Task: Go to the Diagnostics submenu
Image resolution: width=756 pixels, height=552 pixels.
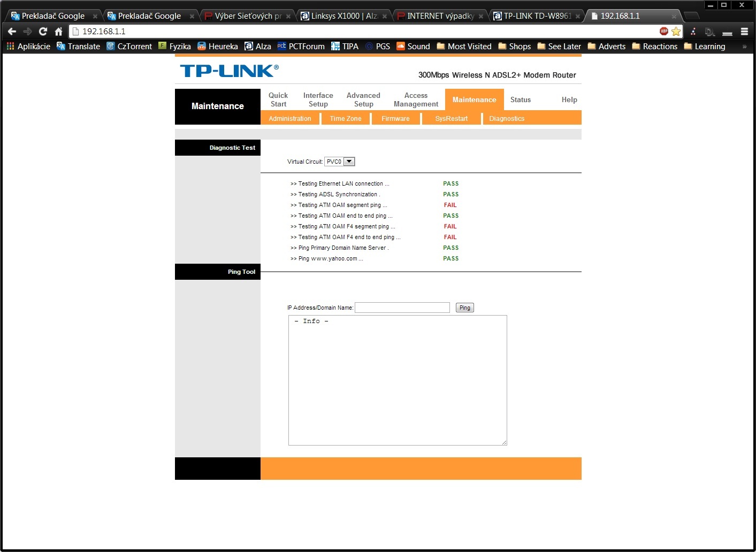Action: tap(507, 119)
